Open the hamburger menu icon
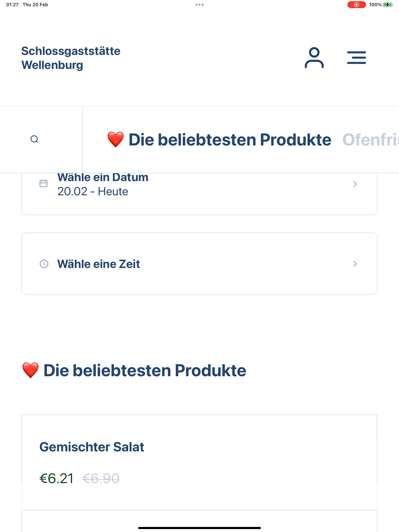 tap(356, 57)
